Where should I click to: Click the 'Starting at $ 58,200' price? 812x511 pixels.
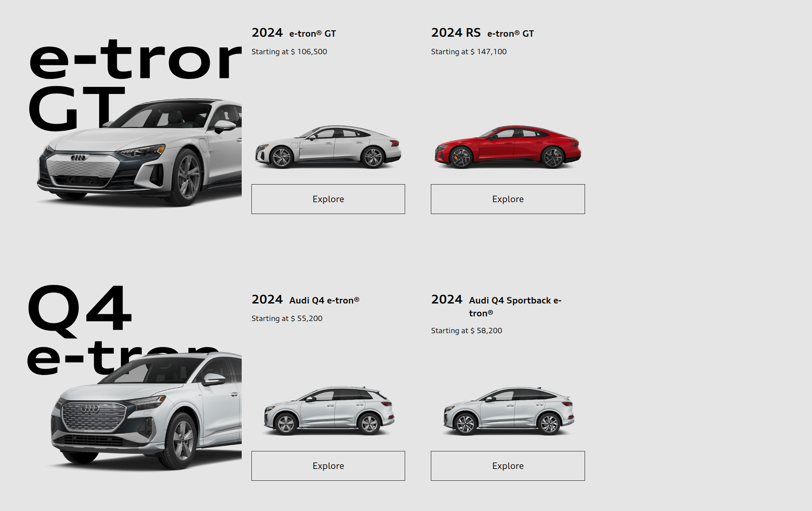466,331
